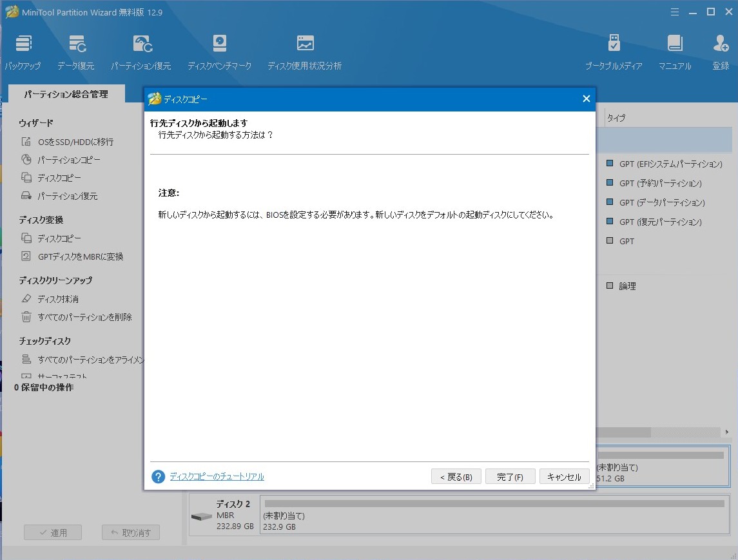Go back with the < 戻る(B) button

tap(456, 477)
